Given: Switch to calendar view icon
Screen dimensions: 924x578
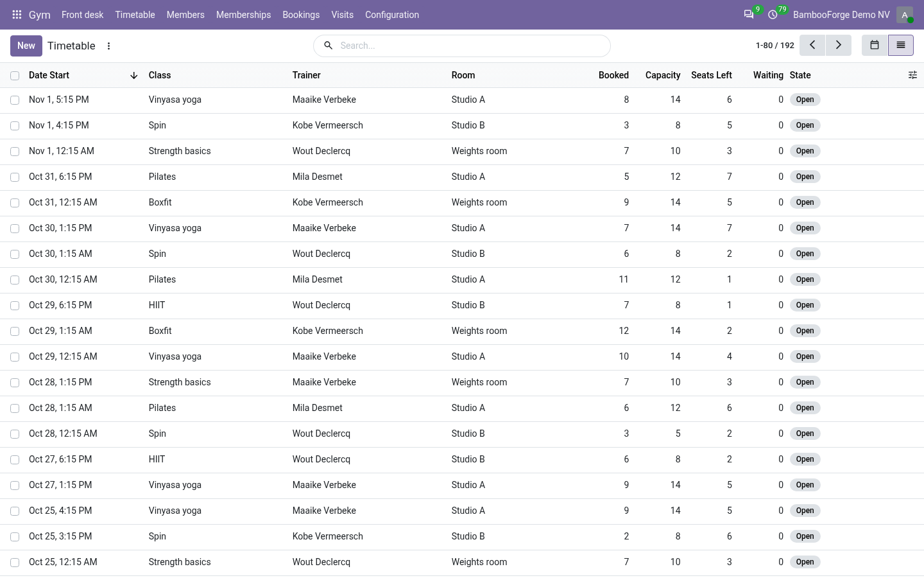Looking at the screenshot, I should tap(875, 45).
